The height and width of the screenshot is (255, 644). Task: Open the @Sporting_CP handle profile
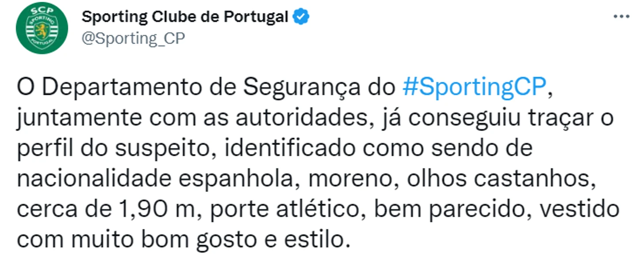click(133, 39)
